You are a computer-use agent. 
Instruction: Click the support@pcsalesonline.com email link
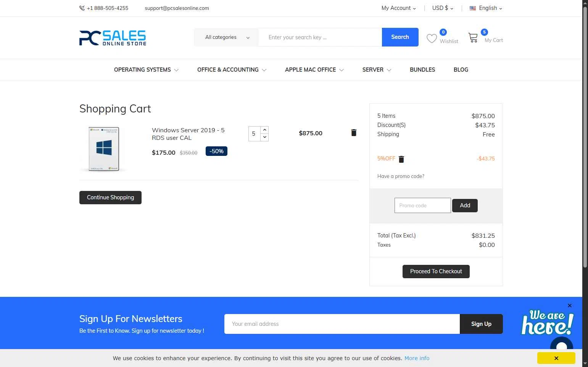point(177,8)
